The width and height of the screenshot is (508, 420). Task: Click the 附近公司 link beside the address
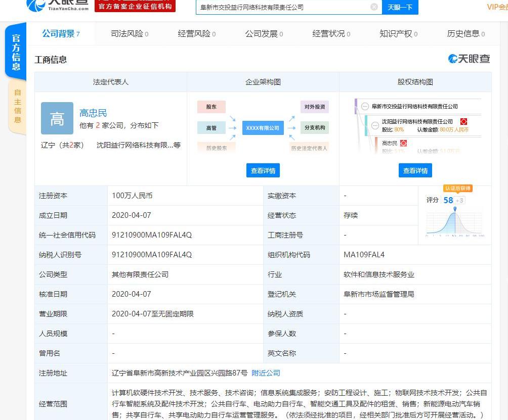point(266,373)
